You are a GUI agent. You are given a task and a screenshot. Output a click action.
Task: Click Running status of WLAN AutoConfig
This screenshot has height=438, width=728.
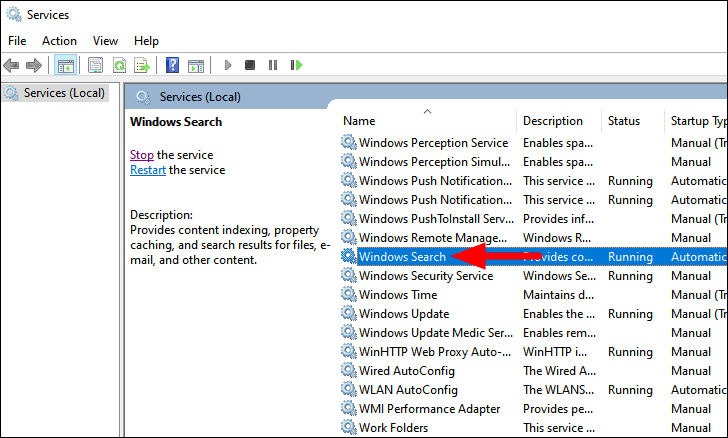(630, 390)
